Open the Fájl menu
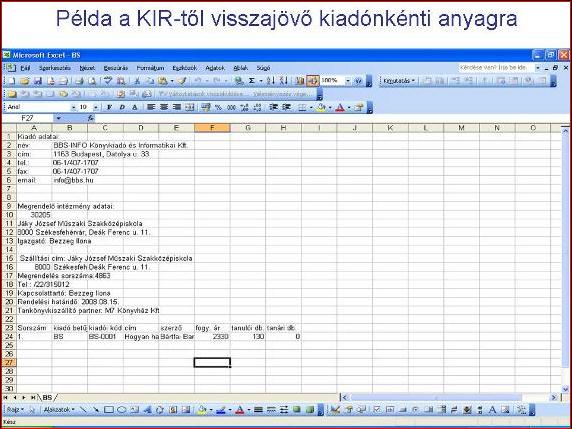This screenshot has width=572, height=429. [x=25, y=68]
